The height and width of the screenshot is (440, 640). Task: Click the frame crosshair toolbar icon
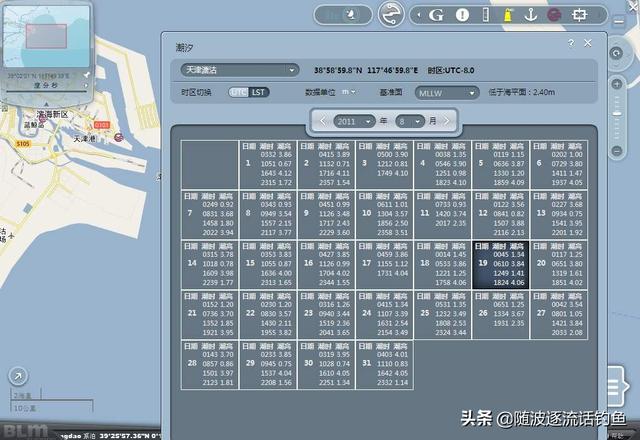[579, 15]
